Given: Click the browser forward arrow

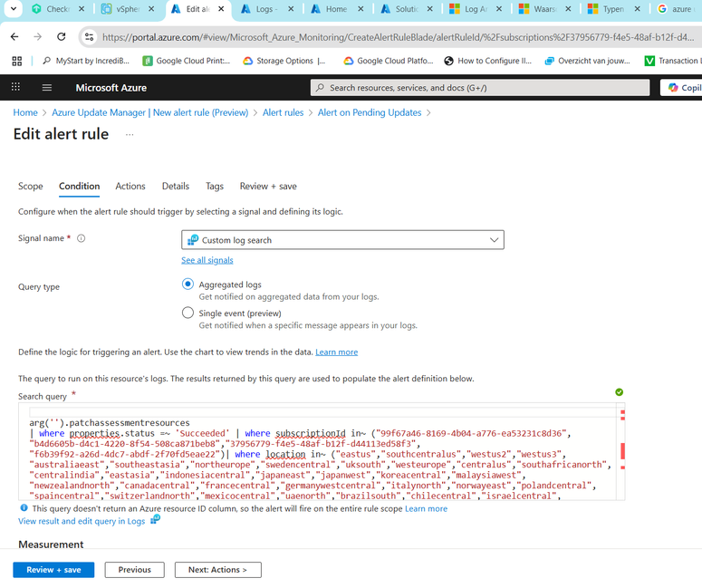Looking at the screenshot, I should [x=38, y=37].
